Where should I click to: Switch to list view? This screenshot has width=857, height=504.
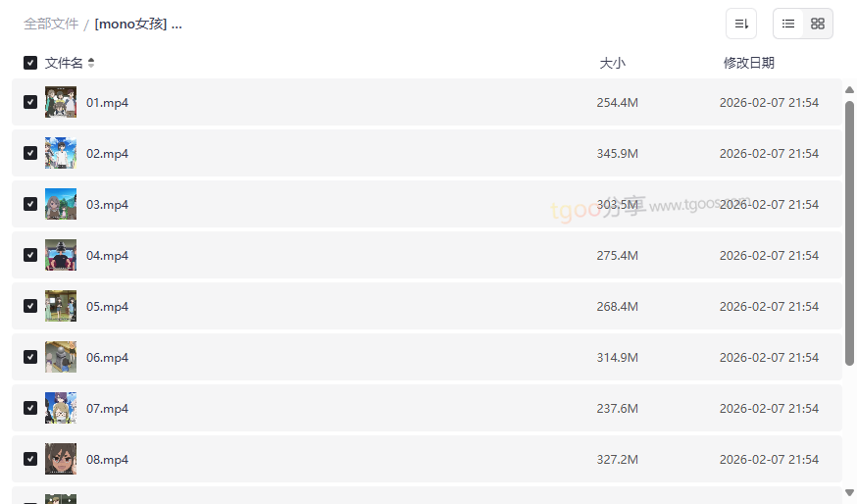(x=788, y=24)
